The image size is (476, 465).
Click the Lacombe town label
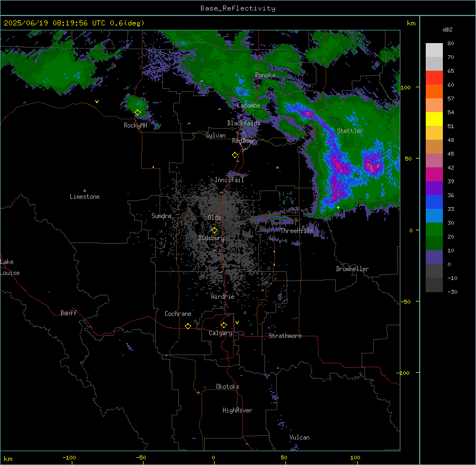248,105
